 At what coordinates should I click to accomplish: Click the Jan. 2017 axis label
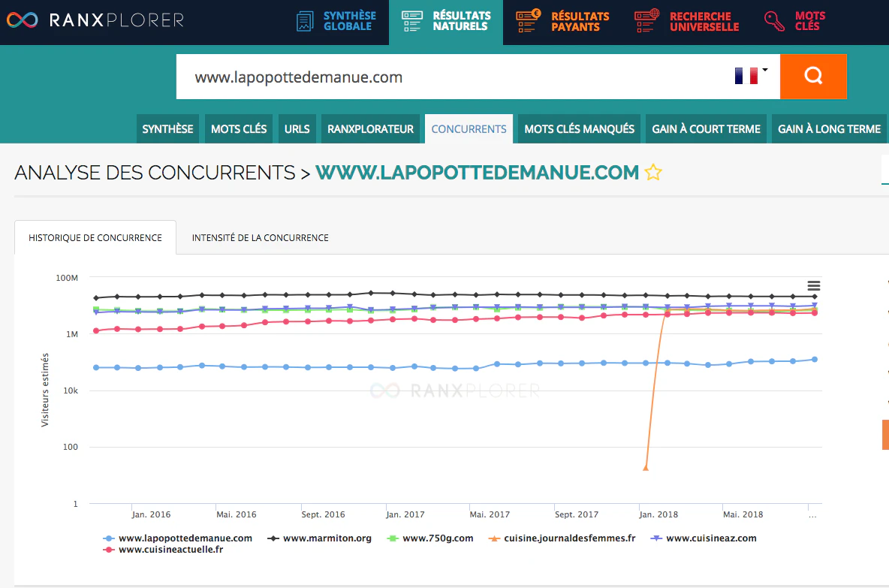[x=405, y=514]
